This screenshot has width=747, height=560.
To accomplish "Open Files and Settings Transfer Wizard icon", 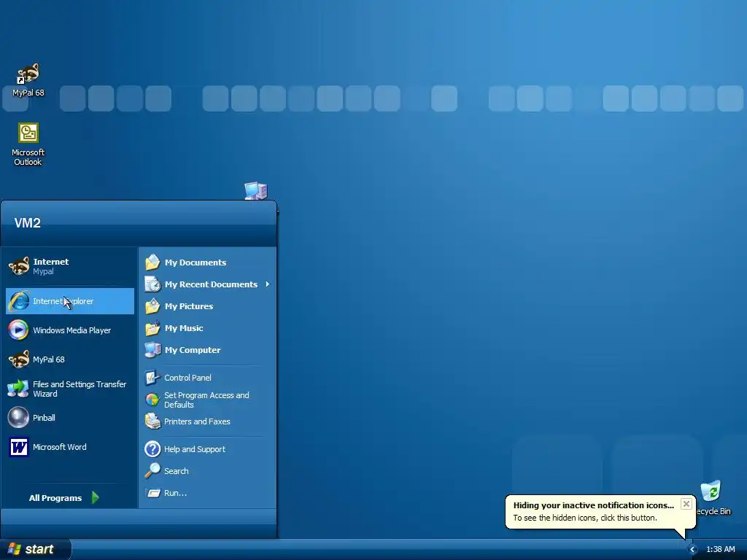I will click(18, 389).
